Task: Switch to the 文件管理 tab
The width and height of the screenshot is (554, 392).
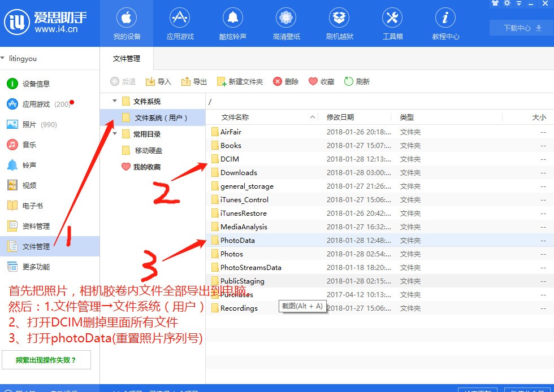Action: coord(127,59)
